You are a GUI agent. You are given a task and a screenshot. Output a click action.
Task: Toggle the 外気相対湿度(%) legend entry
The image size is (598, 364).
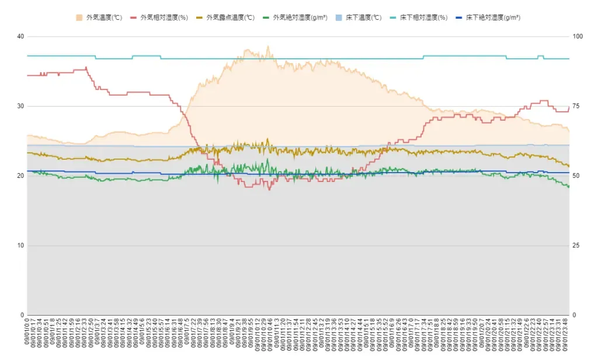pos(158,17)
